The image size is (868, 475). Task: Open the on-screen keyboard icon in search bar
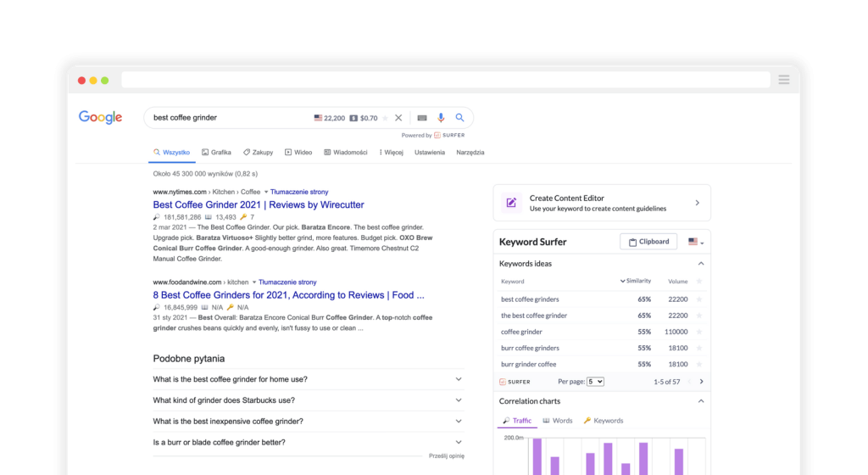point(422,118)
